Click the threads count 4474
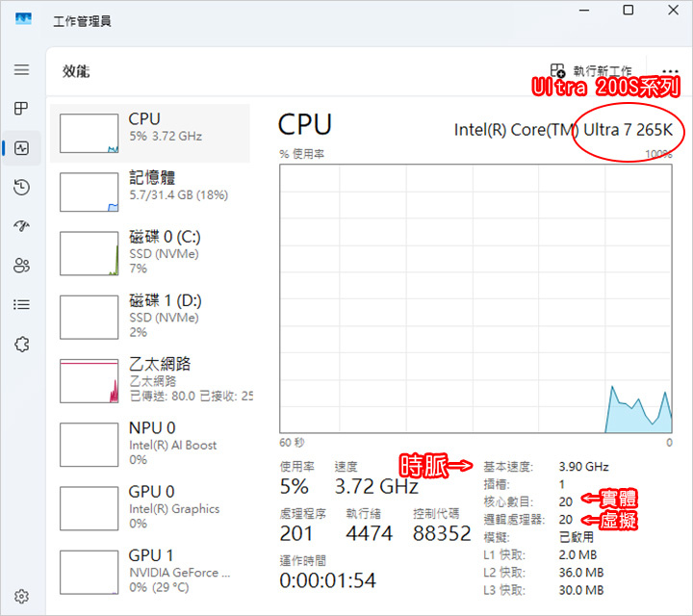Viewport: 693px width, 616px height. (x=369, y=533)
